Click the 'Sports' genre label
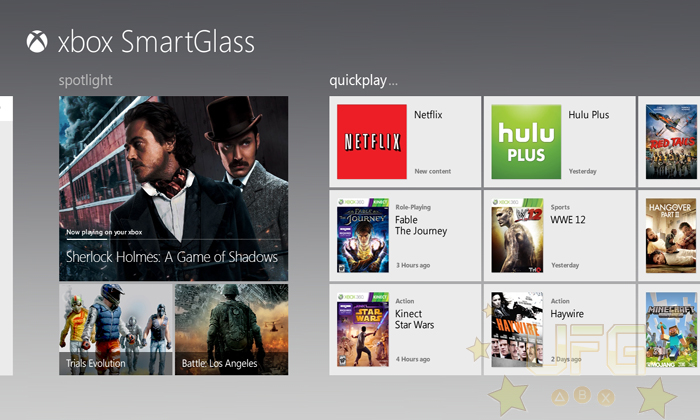This screenshot has height=420, width=700. [x=560, y=207]
